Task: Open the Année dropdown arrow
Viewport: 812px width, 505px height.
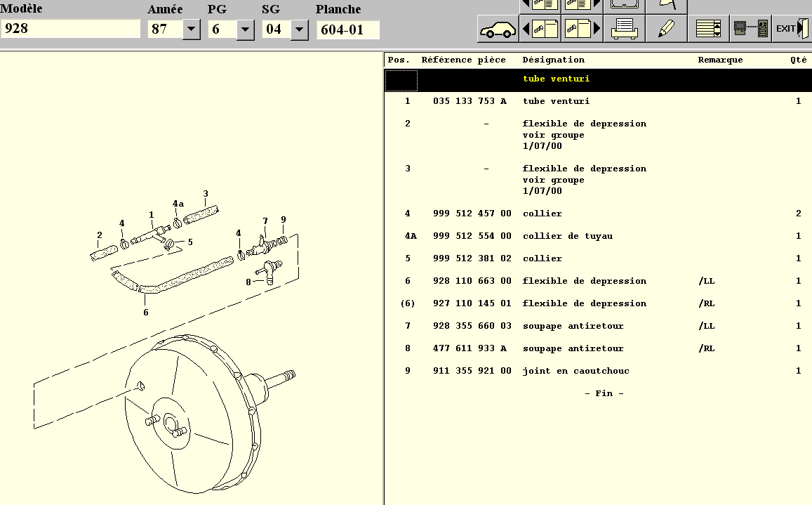Action: [191, 29]
